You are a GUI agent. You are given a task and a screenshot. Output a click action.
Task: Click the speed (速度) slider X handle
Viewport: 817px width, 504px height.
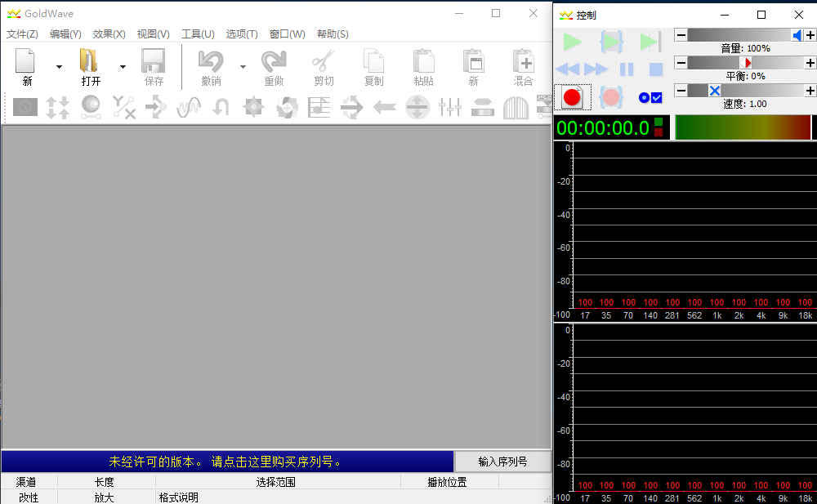point(715,91)
